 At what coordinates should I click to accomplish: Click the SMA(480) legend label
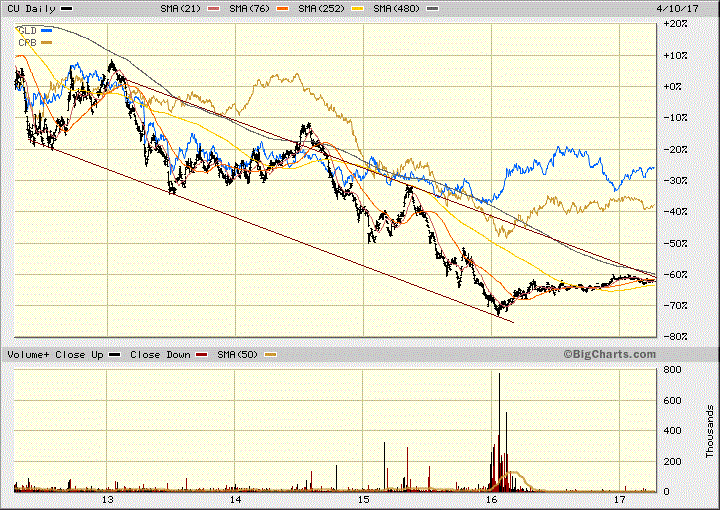pyautogui.click(x=397, y=9)
